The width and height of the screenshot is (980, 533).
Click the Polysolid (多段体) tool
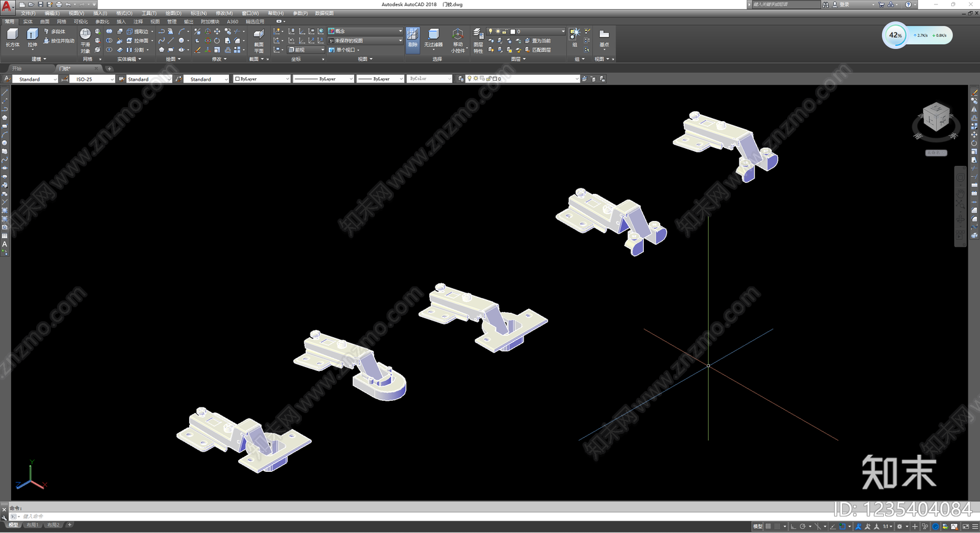[x=55, y=31]
